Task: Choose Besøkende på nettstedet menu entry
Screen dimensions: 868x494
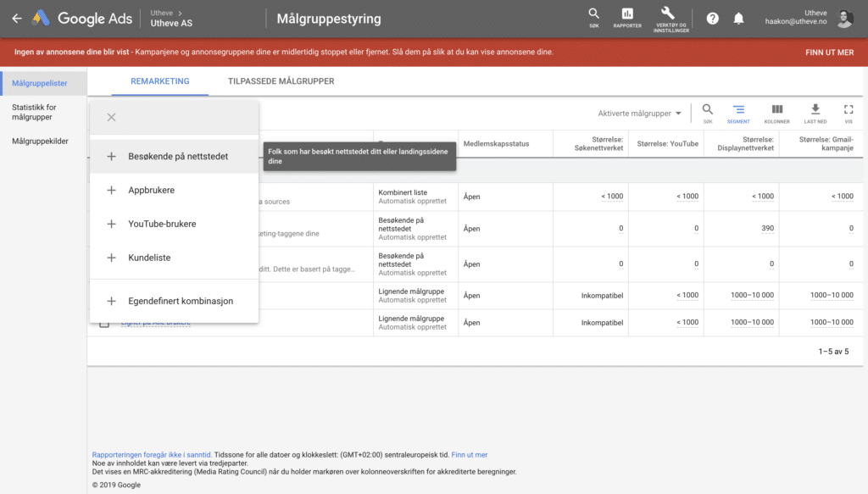Action: [x=175, y=157]
